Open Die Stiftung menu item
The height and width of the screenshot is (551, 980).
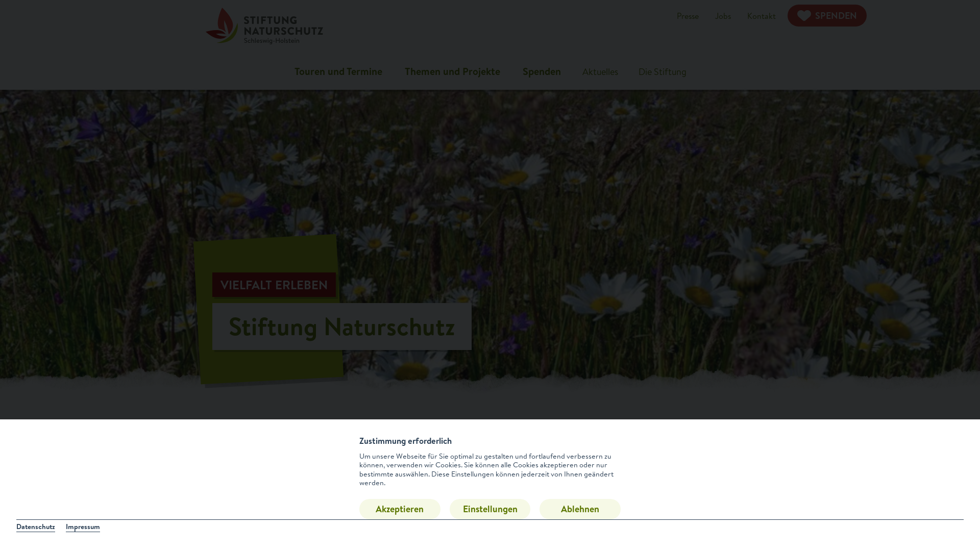(x=662, y=72)
